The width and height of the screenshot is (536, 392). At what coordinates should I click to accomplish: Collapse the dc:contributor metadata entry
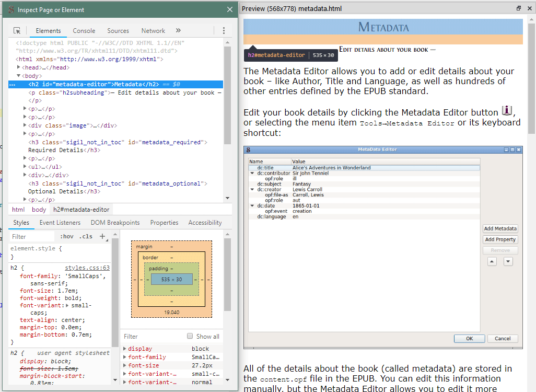[x=252, y=173]
